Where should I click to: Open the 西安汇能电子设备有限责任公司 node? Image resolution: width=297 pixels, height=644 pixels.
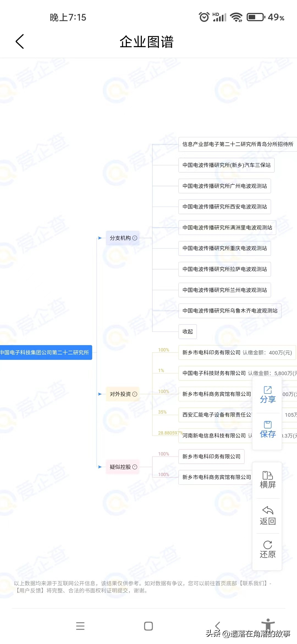pyautogui.click(x=215, y=415)
